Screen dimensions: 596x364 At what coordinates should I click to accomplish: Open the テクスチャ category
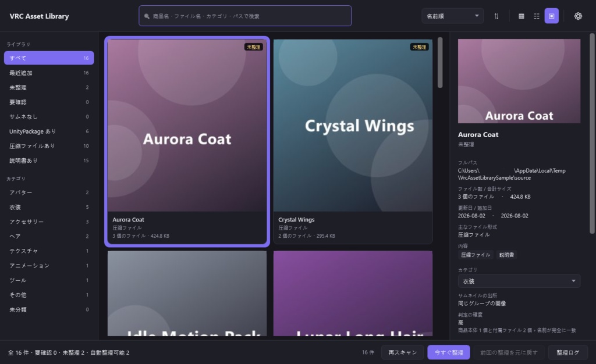(49, 251)
